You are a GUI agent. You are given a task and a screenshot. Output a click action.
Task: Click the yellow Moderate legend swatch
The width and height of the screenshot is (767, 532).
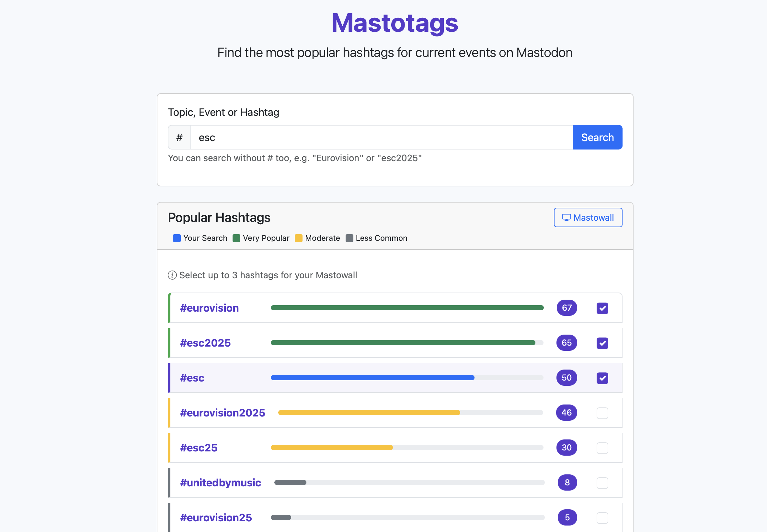pyautogui.click(x=298, y=238)
